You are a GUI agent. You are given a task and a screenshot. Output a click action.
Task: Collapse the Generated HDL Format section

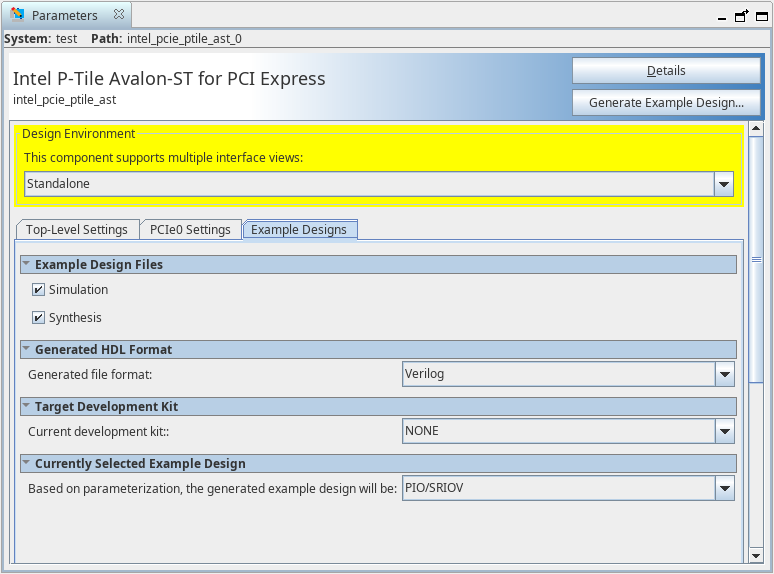point(26,349)
